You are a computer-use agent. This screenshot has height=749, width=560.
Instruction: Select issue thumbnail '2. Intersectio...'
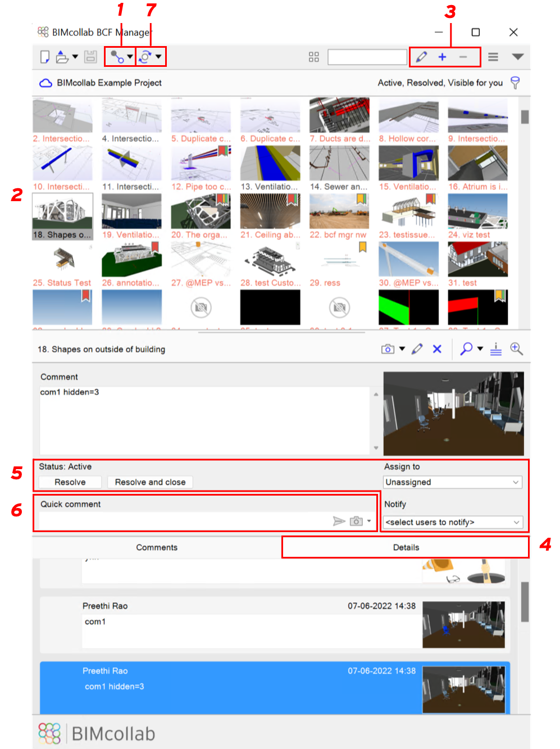click(x=62, y=121)
